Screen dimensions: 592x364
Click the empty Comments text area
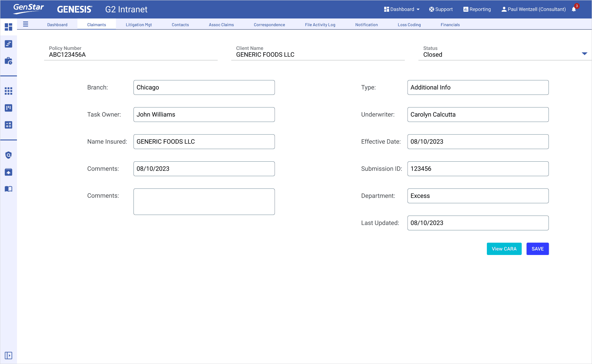coord(204,202)
